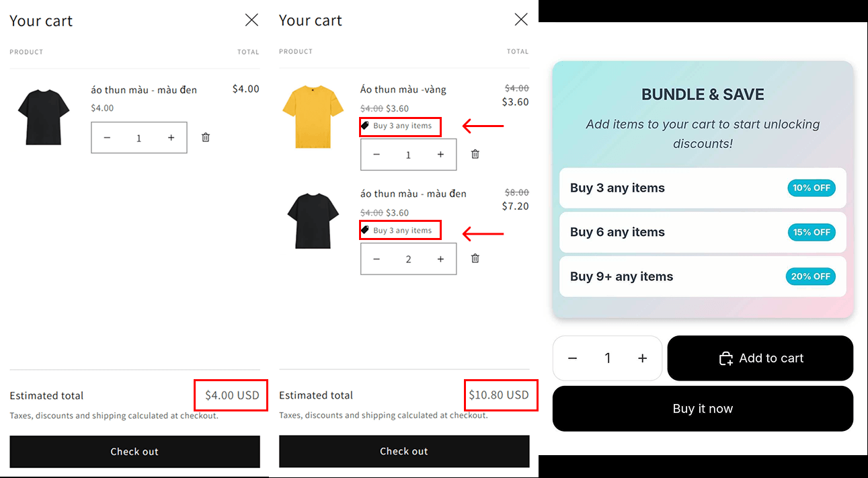The width and height of the screenshot is (868, 478).
Task: Click the Buy it now button
Action: [x=703, y=408]
